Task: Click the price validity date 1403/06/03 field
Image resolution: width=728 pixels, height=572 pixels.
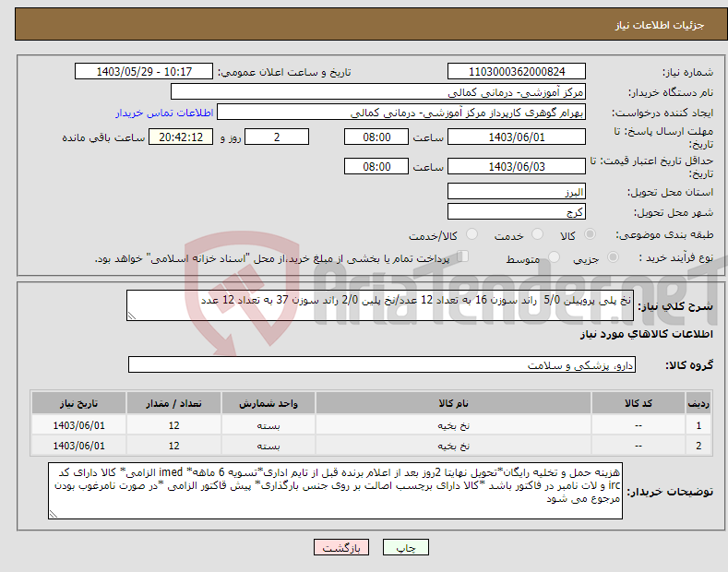Action: point(517,166)
